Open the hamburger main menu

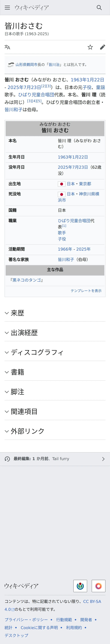pos(7,8)
